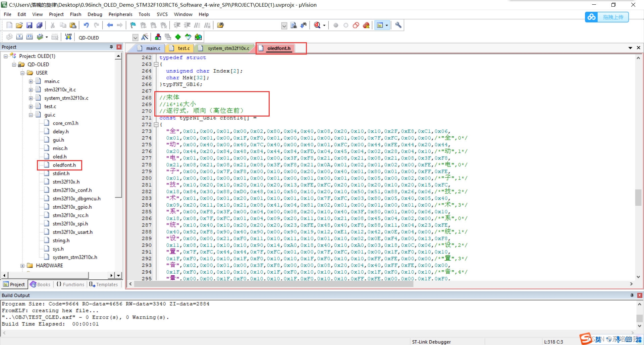644x345 pixels.
Task: Select oledfont.h in the project tree
Action: (64, 165)
